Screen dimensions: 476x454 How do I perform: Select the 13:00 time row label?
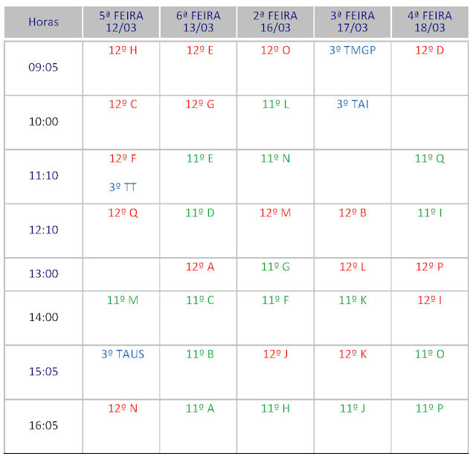click(x=43, y=273)
